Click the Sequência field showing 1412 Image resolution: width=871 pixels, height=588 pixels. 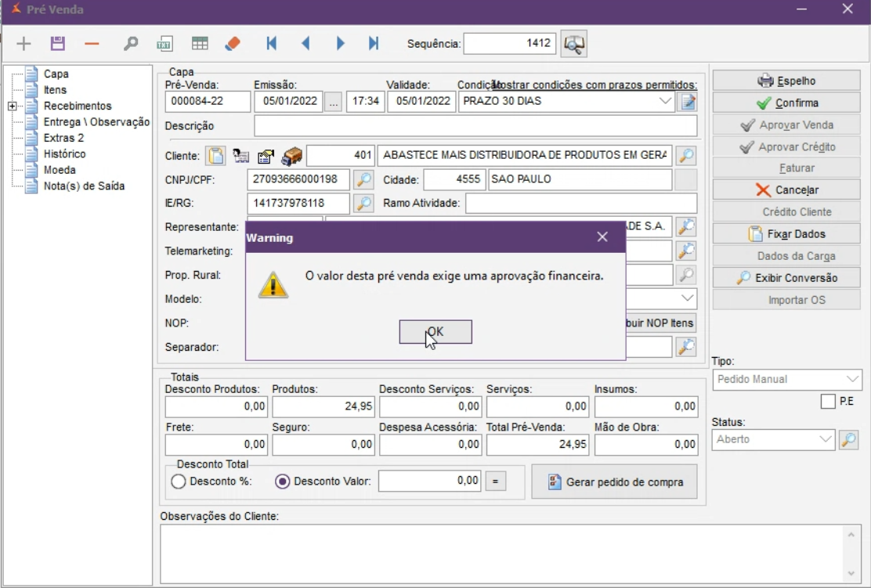[509, 43]
